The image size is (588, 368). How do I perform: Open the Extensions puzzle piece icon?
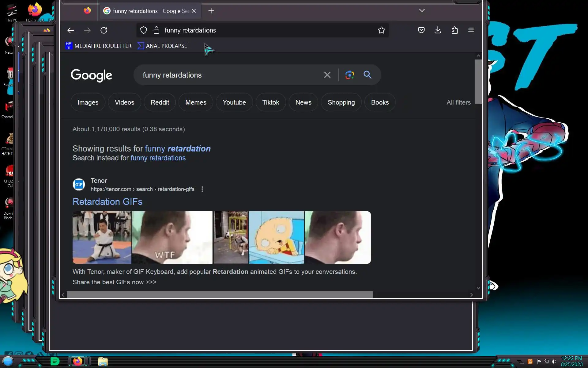coord(454,30)
